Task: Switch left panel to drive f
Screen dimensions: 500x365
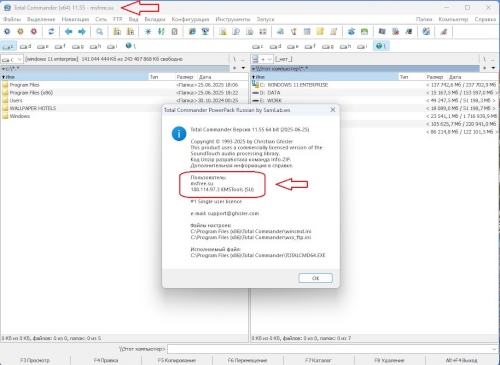Action: pyautogui.click(x=60, y=46)
